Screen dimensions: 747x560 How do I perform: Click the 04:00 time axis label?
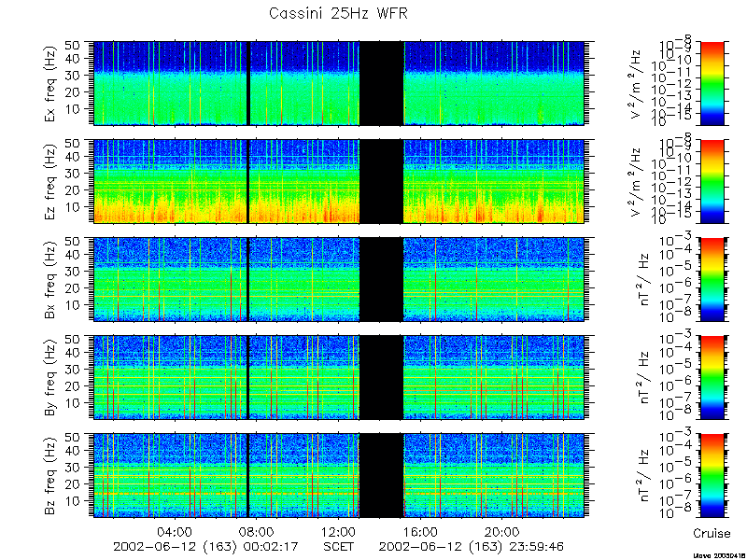click(175, 531)
